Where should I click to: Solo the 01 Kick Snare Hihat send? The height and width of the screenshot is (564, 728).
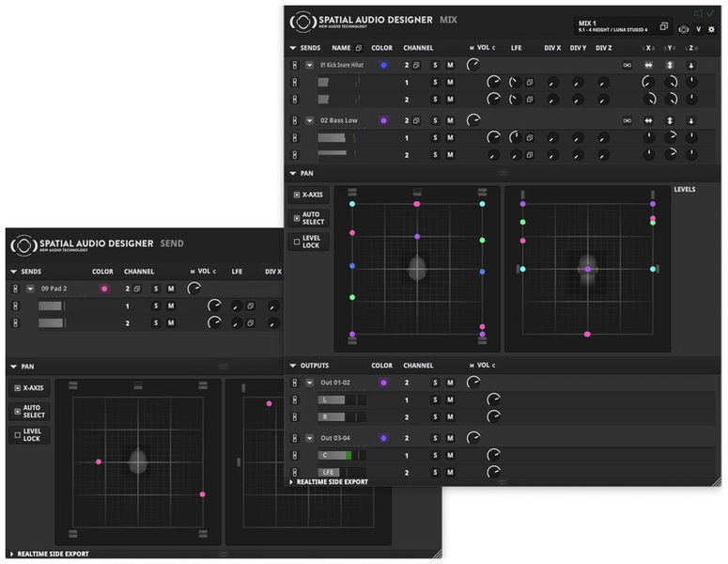(435, 65)
